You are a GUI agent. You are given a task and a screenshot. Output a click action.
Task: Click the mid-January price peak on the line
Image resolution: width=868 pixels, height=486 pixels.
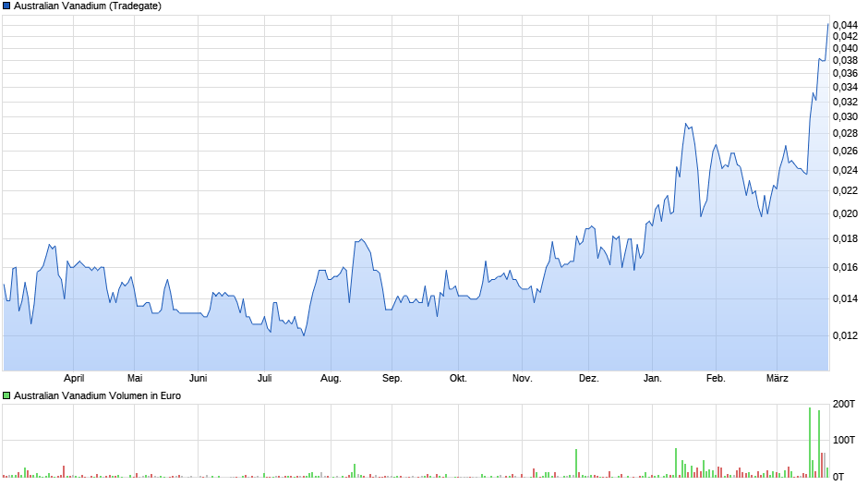tap(685, 124)
